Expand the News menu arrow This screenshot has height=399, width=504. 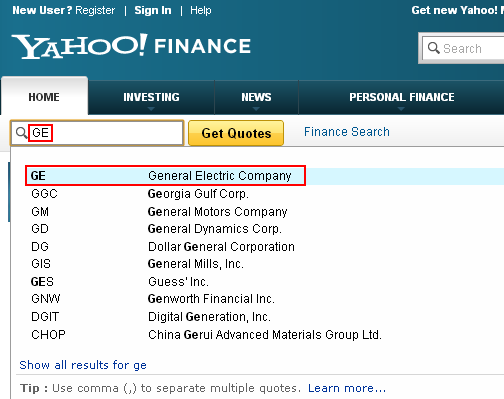point(256,109)
